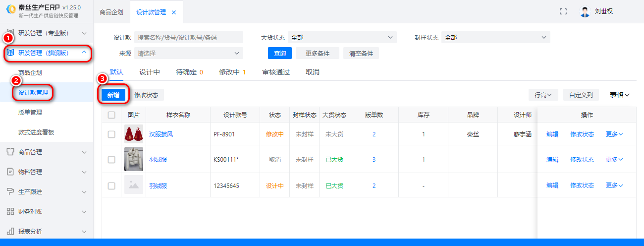The image size is (644, 246).
Task: Switch to the 审核通过 tab
Action: click(x=276, y=72)
